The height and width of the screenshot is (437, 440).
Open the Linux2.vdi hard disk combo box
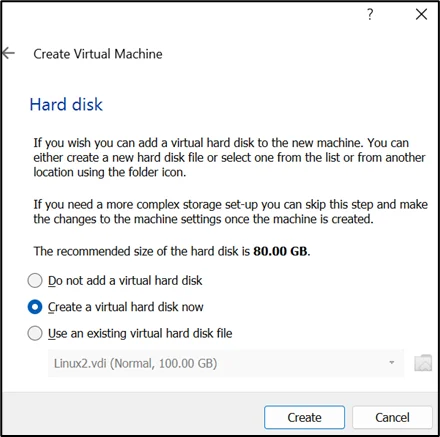[x=226, y=363]
